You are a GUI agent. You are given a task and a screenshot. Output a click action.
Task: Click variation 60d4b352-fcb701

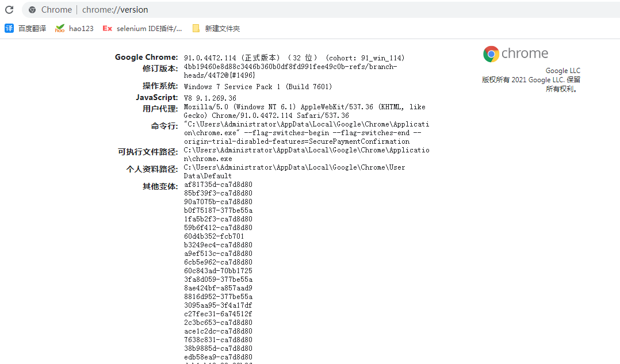[x=214, y=236]
